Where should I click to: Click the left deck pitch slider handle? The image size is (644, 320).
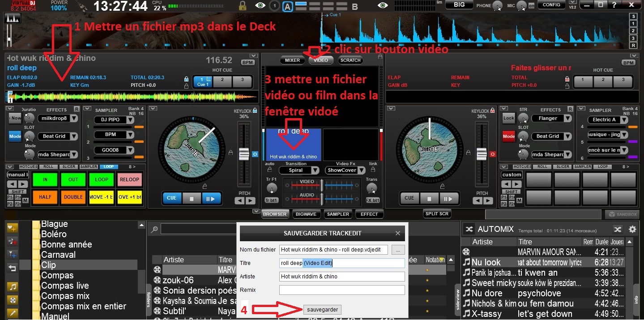click(244, 154)
